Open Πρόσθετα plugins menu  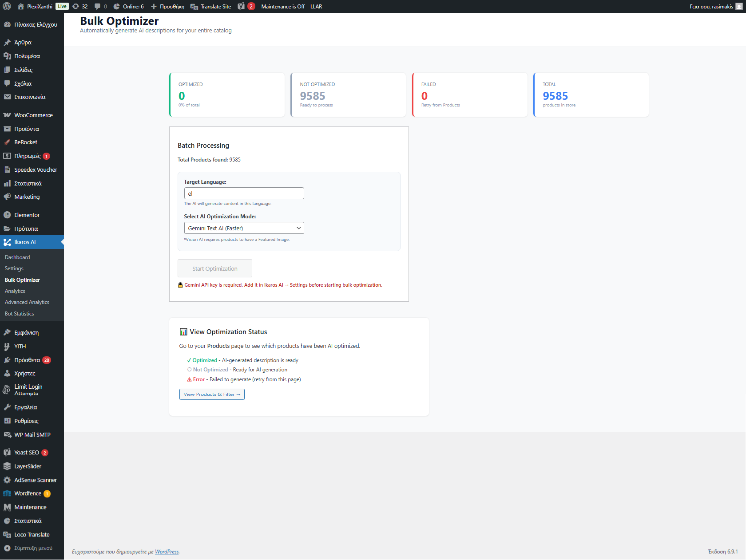(x=32, y=360)
